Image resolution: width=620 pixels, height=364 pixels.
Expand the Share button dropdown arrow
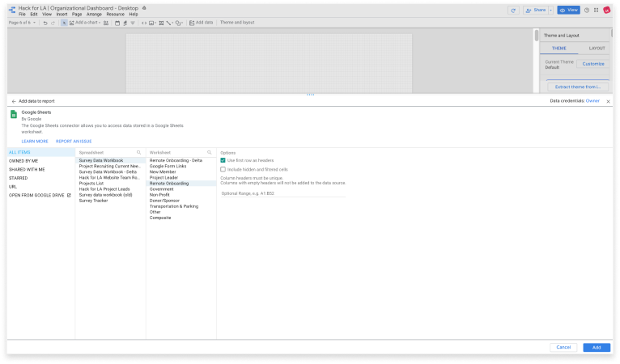coord(550,10)
